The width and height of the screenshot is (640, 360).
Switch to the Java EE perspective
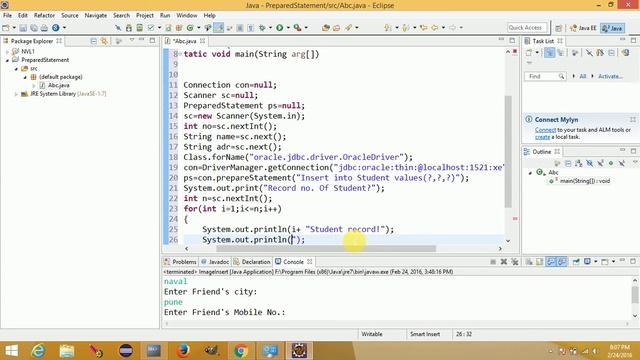coord(583,28)
